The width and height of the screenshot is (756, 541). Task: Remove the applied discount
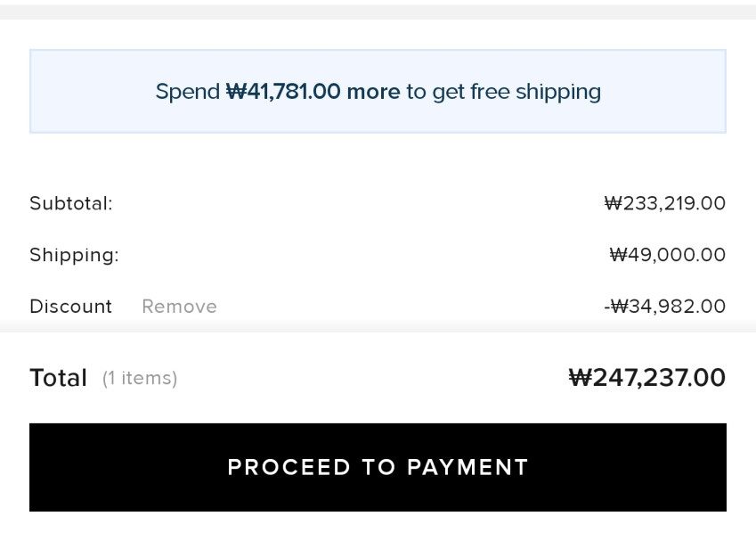tap(179, 307)
